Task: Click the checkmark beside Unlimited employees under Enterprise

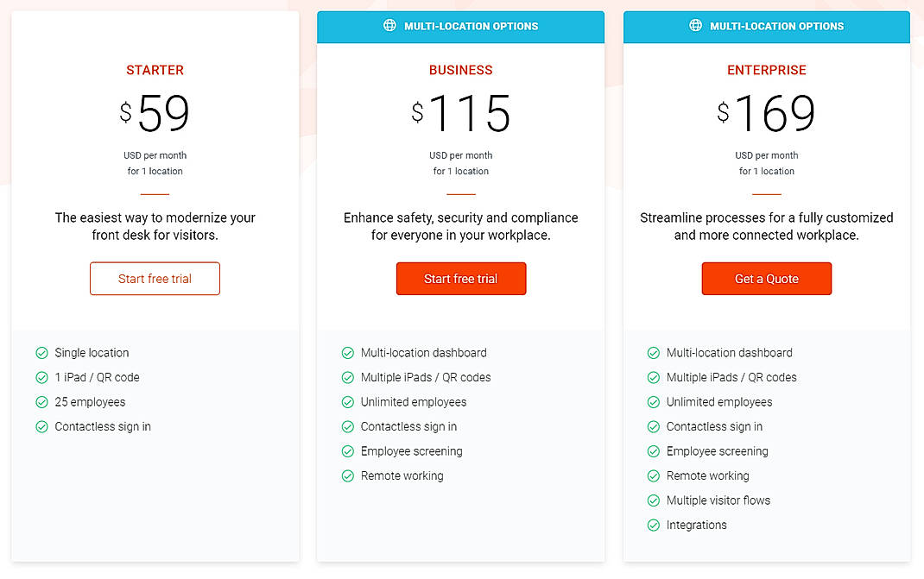Action: [x=654, y=402]
